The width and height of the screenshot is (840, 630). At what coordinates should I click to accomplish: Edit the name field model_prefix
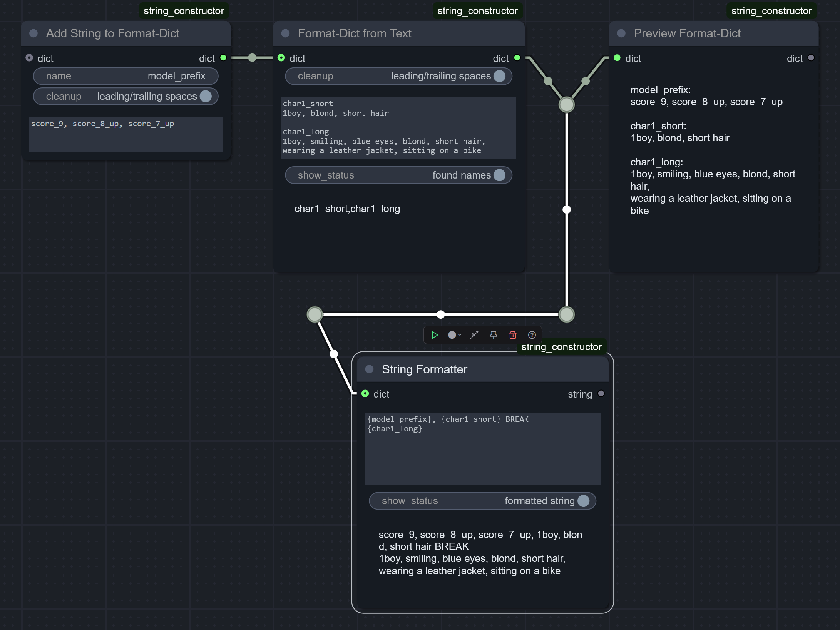(x=126, y=76)
